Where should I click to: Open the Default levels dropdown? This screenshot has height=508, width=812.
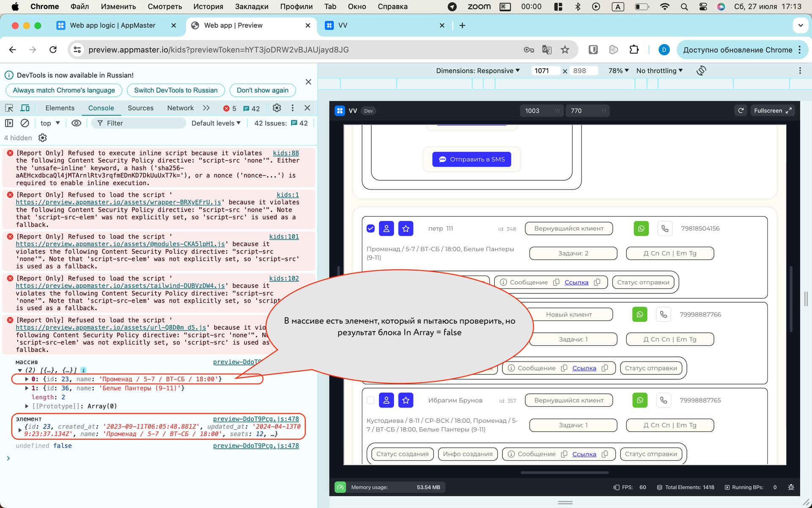[x=216, y=123]
